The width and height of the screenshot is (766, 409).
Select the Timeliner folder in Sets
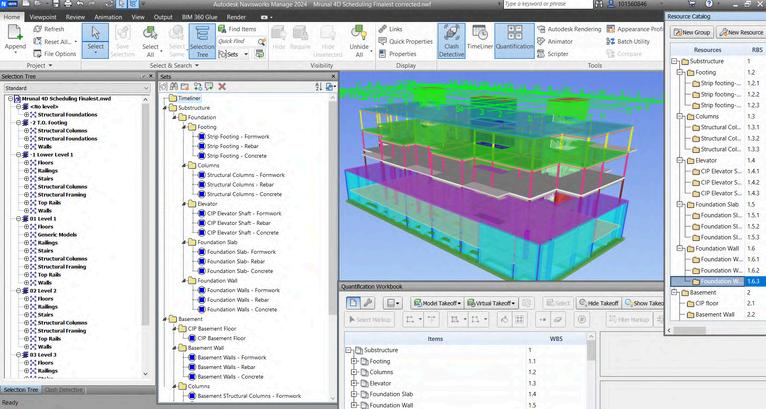pos(189,98)
